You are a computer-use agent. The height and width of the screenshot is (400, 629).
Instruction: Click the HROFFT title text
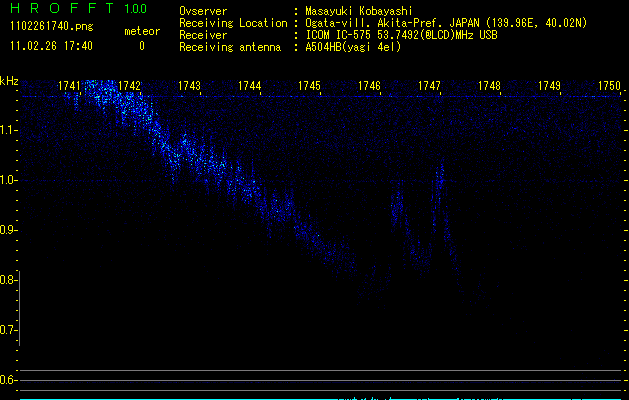click(62, 8)
